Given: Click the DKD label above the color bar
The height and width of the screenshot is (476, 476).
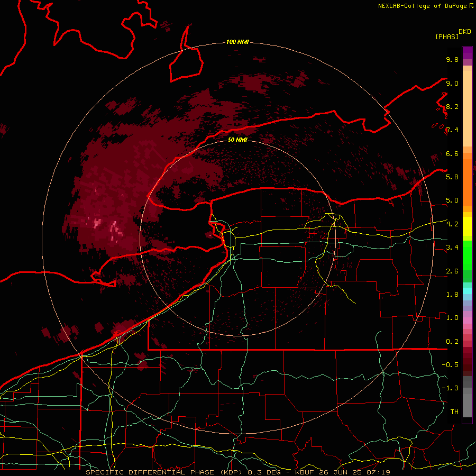Looking at the screenshot, I should point(464,32).
